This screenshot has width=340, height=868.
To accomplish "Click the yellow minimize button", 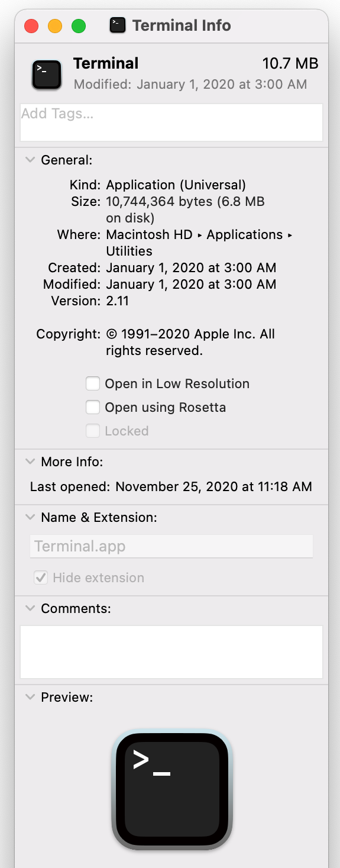I will [x=54, y=26].
